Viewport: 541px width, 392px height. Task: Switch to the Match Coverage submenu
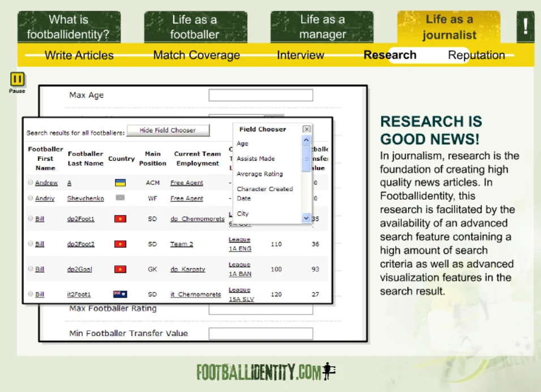tap(196, 55)
